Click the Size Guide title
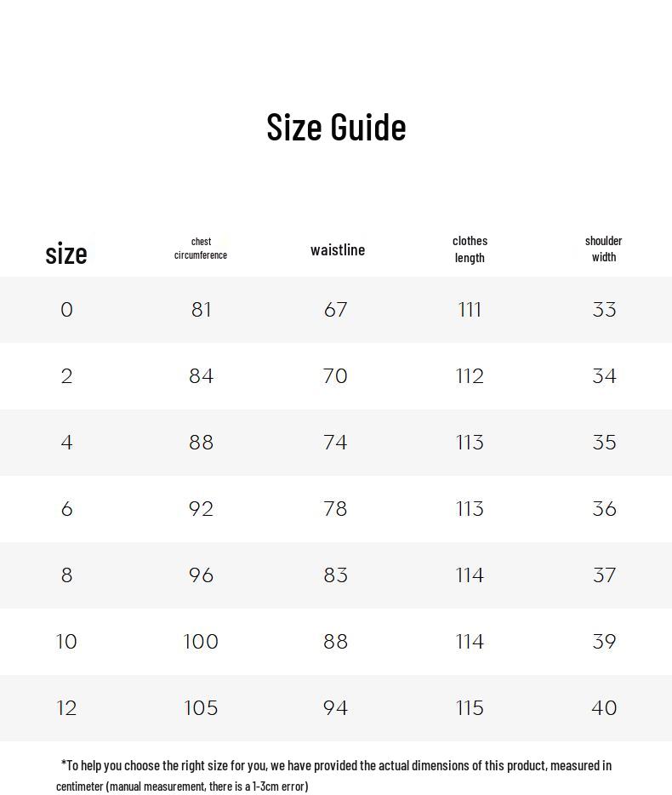The width and height of the screenshot is (672, 795). point(336,127)
